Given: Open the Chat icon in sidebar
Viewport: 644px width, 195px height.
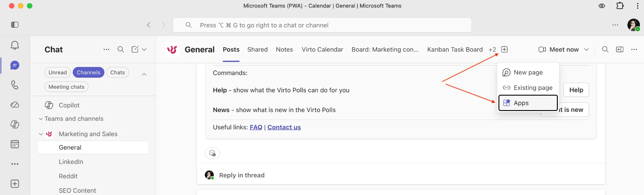Looking at the screenshot, I should [15, 65].
